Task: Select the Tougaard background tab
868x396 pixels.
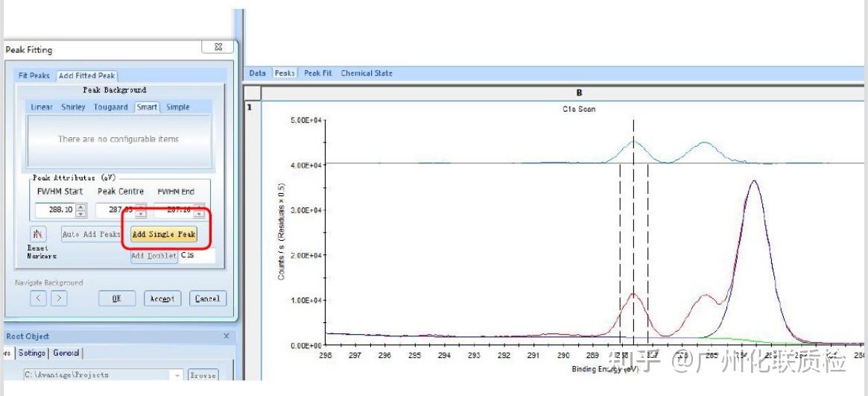Action: click(111, 107)
